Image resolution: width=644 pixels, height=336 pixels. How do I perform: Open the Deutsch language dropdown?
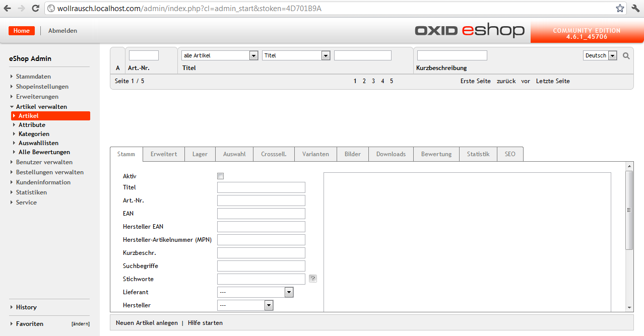[600, 55]
